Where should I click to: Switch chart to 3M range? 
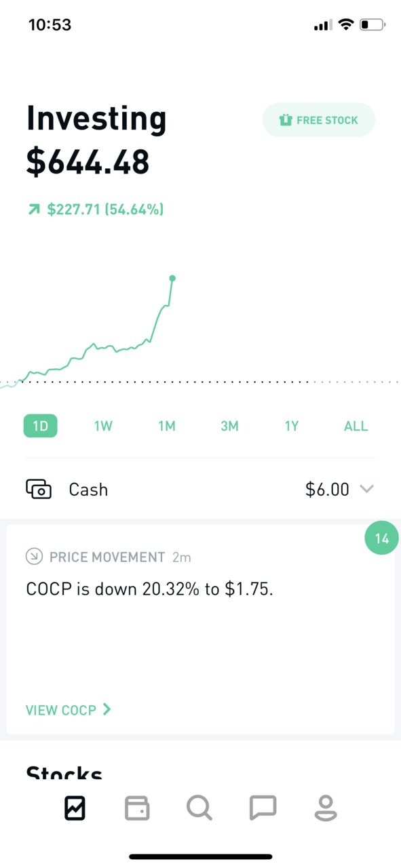pos(229,426)
